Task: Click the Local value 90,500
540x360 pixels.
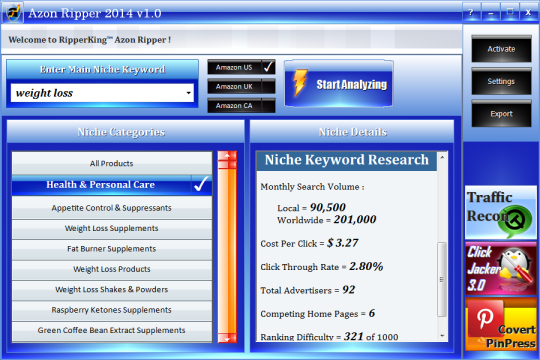Action: (x=328, y=207)
